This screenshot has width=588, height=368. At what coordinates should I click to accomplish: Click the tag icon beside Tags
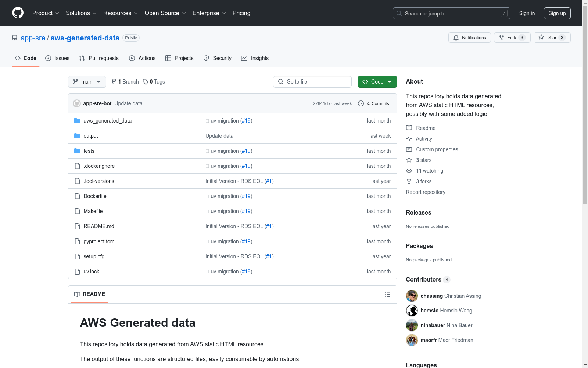(146, 82)
